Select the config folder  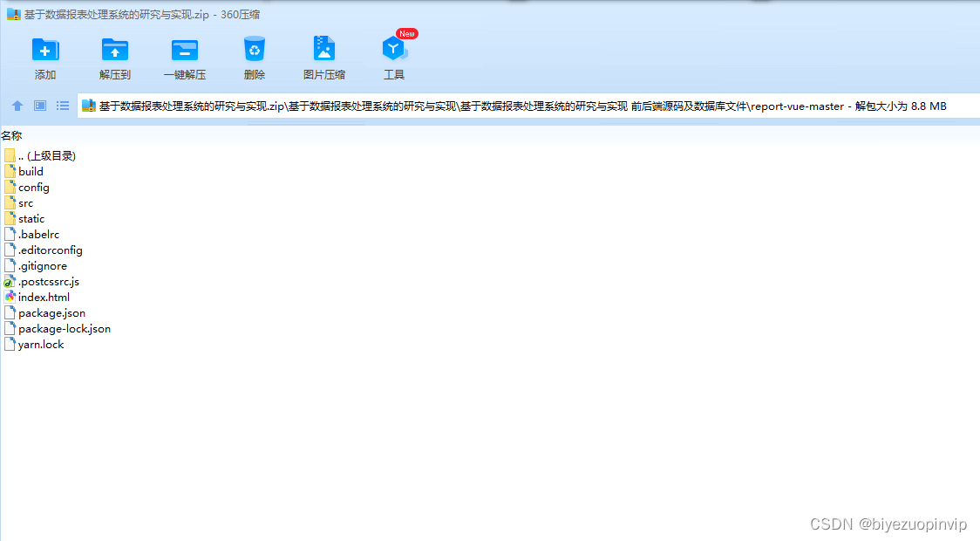click(x=33, y=188)
